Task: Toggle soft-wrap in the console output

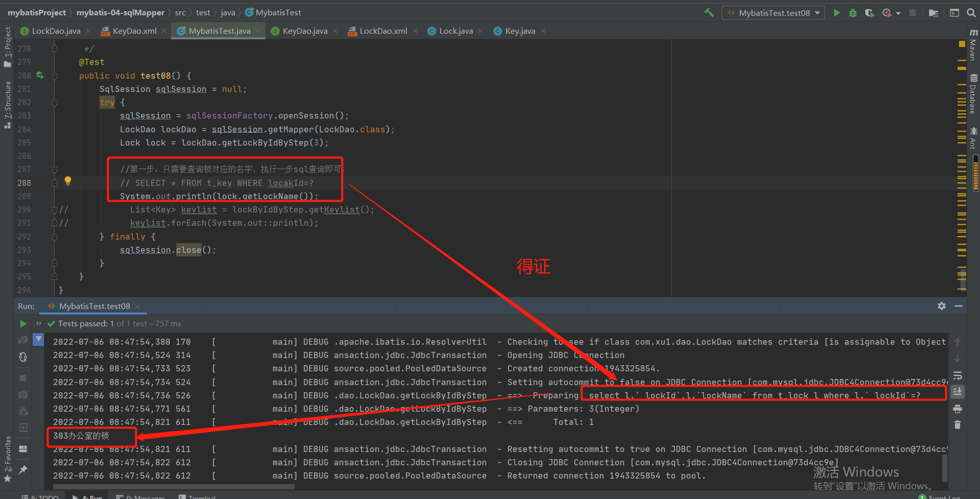Action: 958,376
